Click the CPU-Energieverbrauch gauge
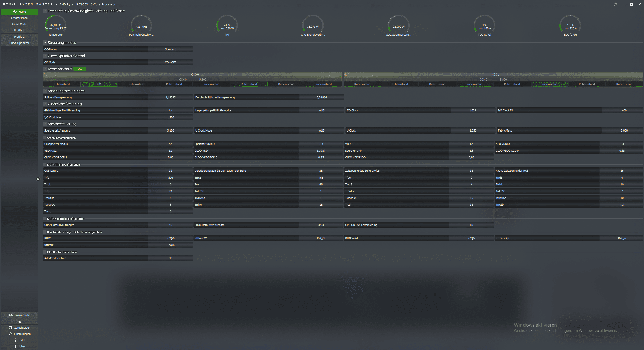The image size is (644, 350). [313, 25]
